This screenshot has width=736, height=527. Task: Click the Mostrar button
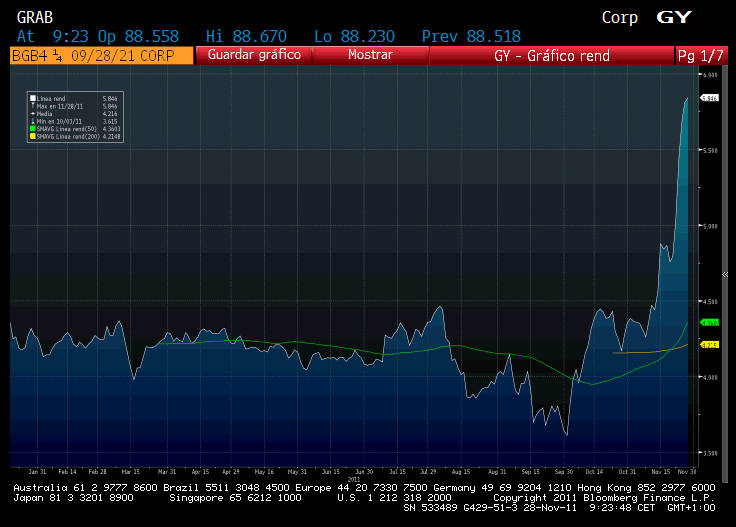pyautogui.click(x=370, y=55)
